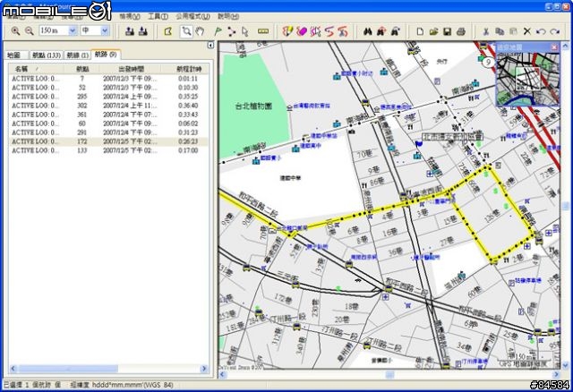Click the zoom in magnifier icon
573x392 pixels.
[15, 31]
